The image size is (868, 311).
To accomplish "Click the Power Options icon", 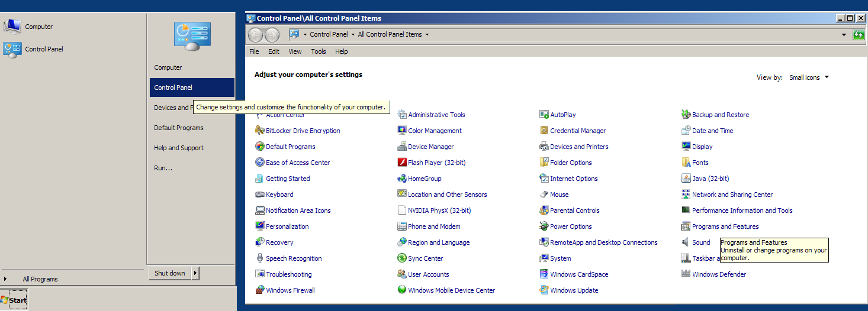I will click(544, 226).
